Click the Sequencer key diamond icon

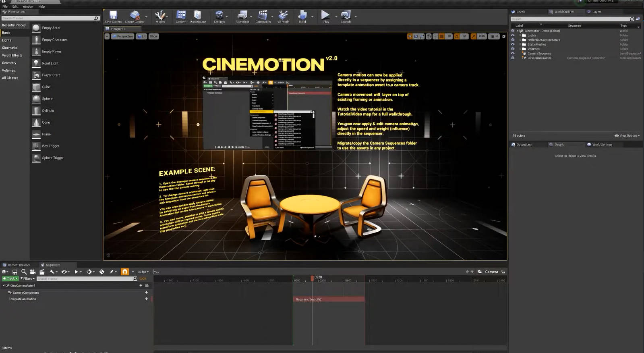(x=89, y=272)
